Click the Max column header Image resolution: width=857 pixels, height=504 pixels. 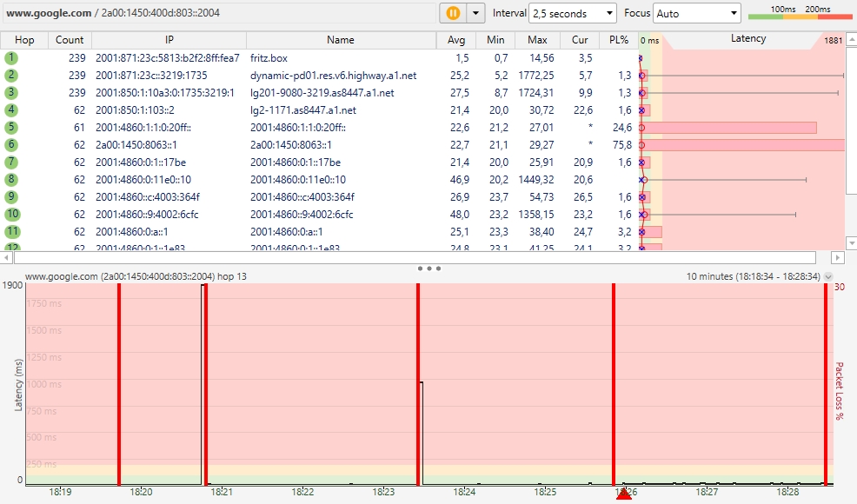point(537,40)
